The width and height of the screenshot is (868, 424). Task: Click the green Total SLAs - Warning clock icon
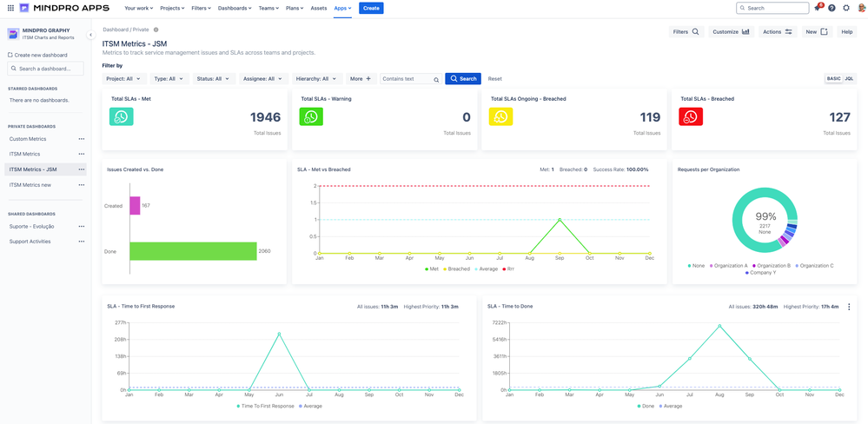coord(311,116)
